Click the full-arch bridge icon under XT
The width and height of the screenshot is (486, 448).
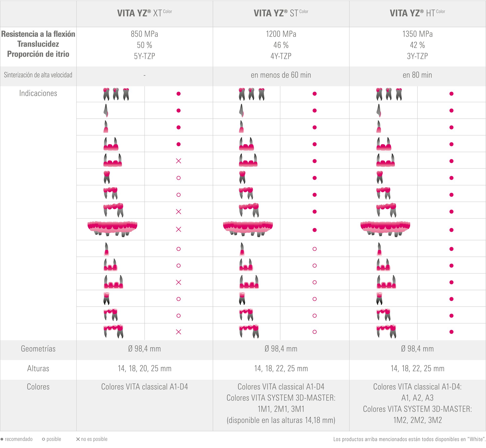(x=112, y=229)
